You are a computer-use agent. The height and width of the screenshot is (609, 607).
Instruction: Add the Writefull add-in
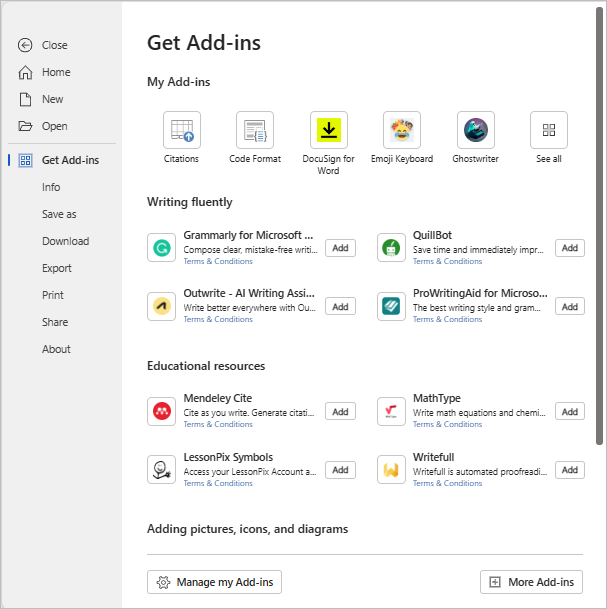click(x=570, y=470)
